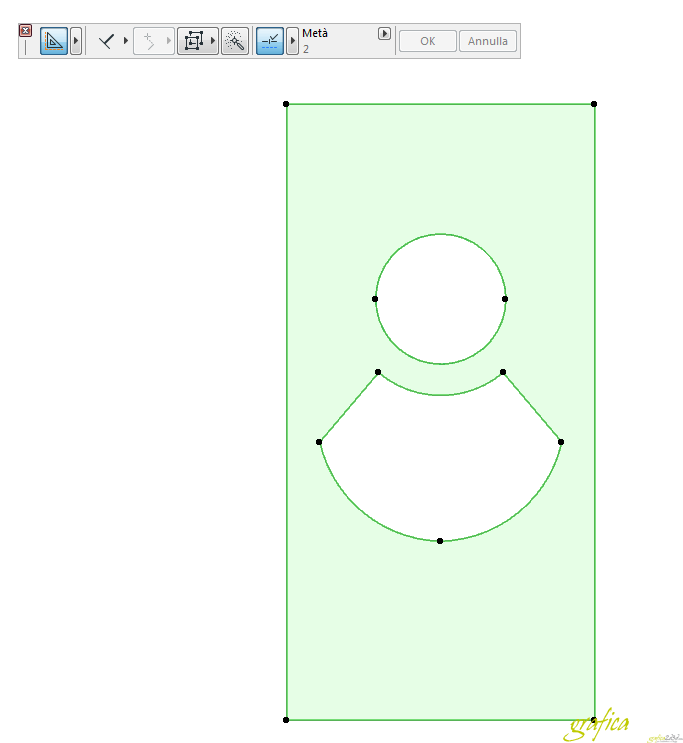Click the Metà snap label
683x743 pixels.
(x=315, y=33)
